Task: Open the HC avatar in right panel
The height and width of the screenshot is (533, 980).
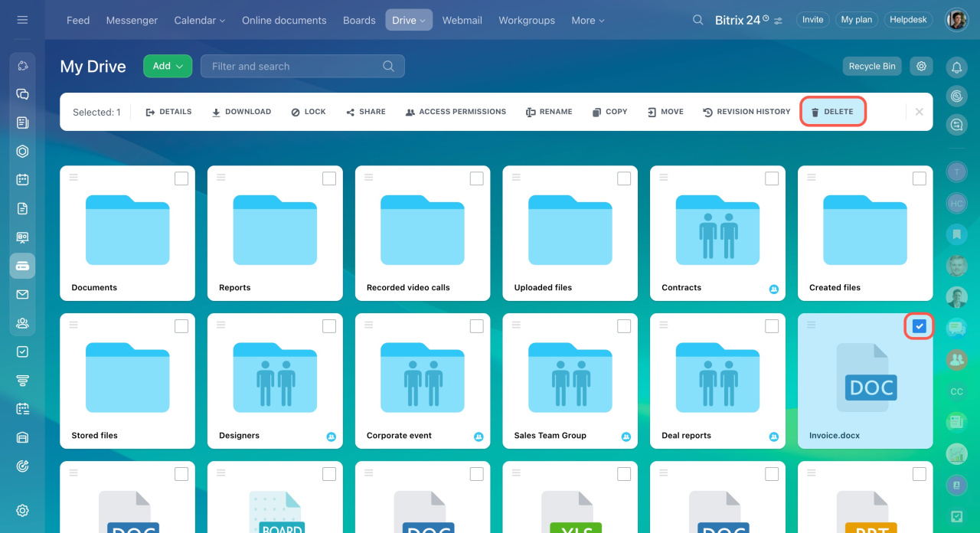Action: [956, 204]
